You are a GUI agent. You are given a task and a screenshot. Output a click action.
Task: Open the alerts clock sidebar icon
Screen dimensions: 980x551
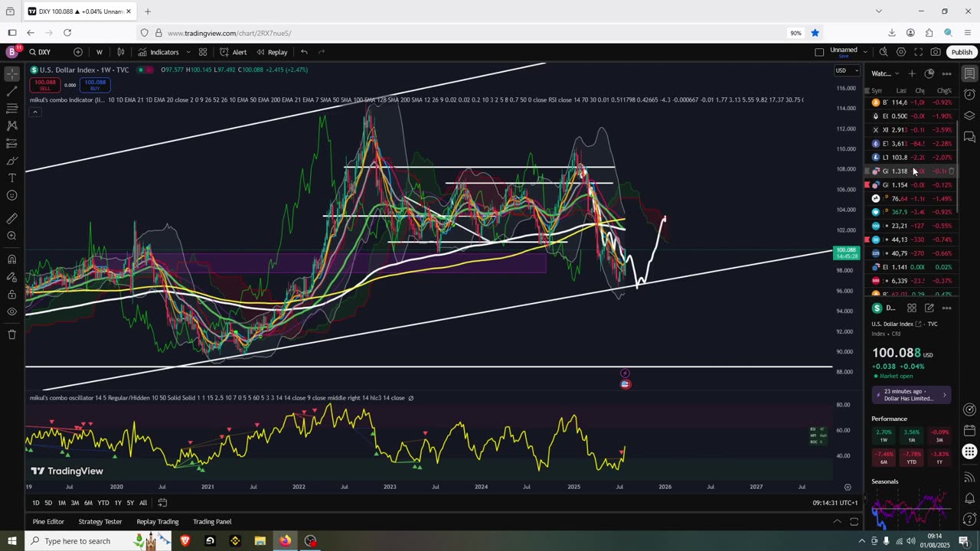coord(969,95)
